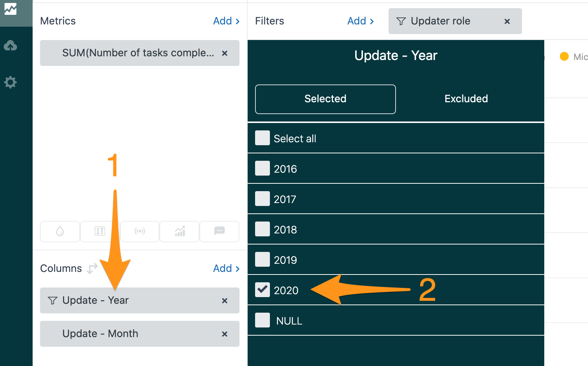The height and width of the screenshot is (366, 588).
Task: Click the Filters section label
Action: click(270, 21)
